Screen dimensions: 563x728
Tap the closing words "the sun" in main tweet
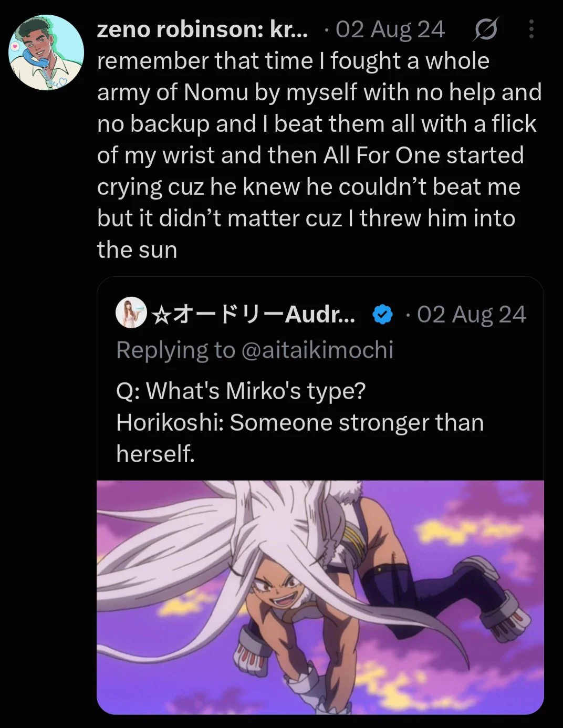137,250
